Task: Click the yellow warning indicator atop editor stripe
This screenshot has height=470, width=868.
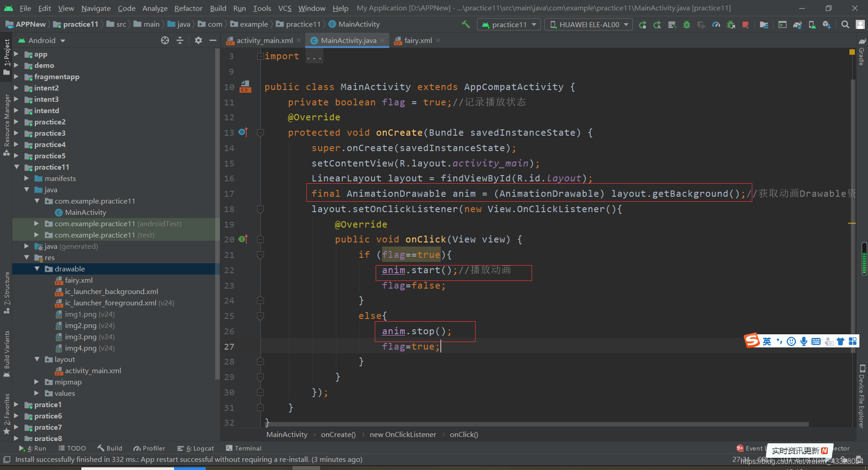Action: tap(852, 52)
